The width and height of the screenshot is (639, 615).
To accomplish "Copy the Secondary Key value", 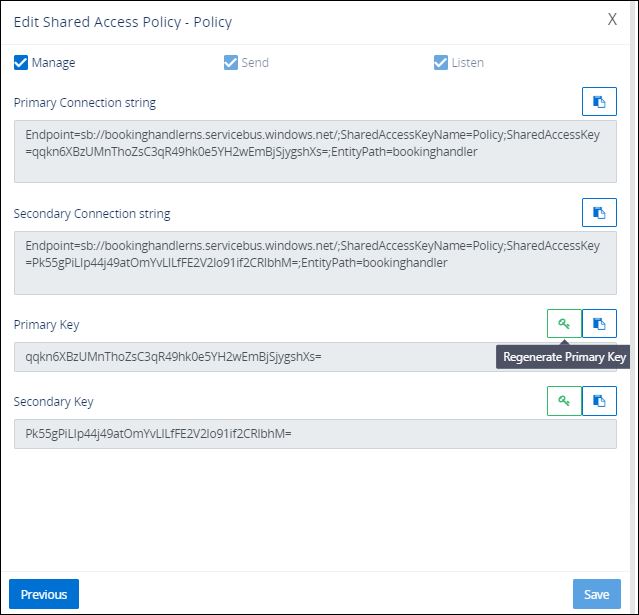I will [x=599, y=401].
